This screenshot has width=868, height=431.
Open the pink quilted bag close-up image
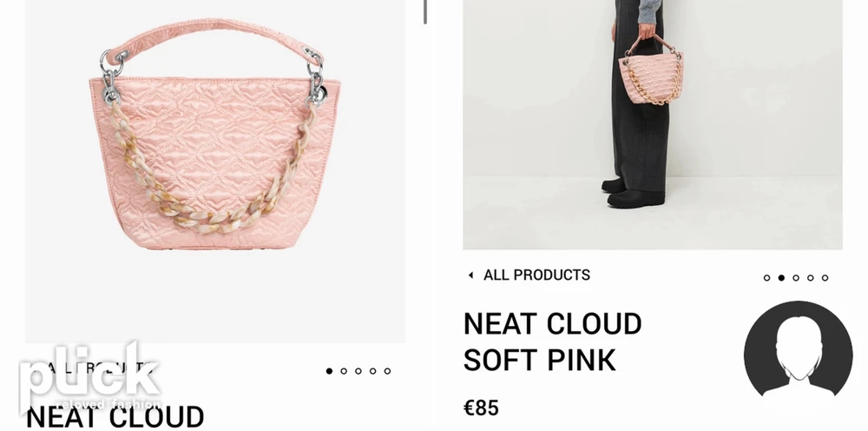[214, 171]
